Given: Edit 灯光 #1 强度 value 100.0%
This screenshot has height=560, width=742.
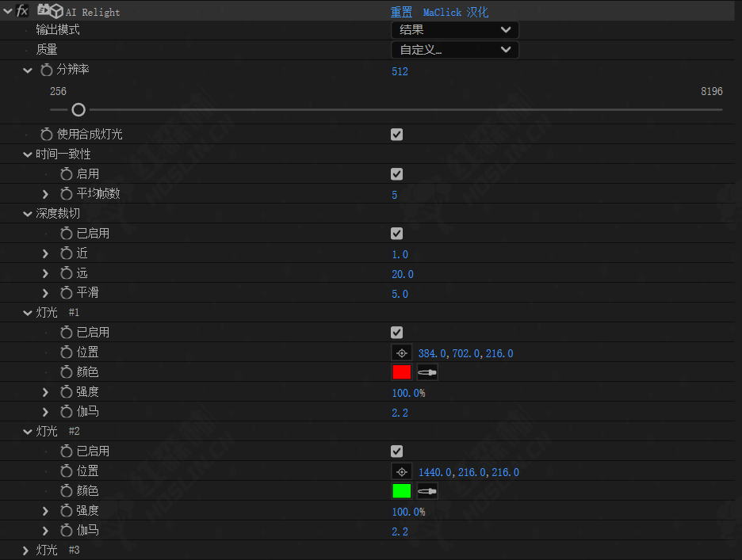Looking at the screenshot, I should (408, 393).
